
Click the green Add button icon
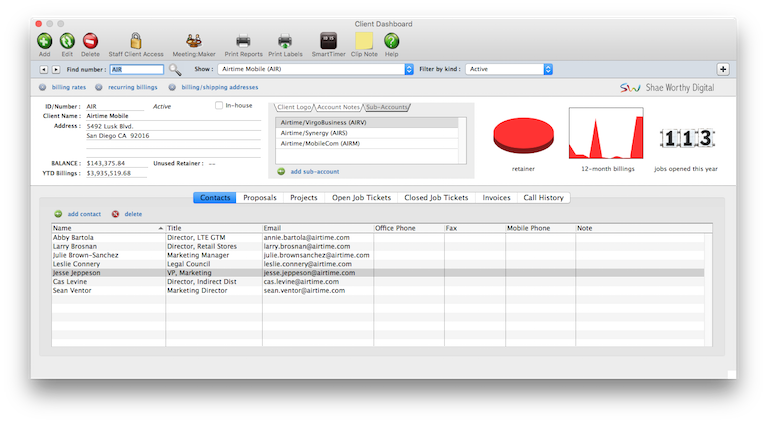(45, 41)
